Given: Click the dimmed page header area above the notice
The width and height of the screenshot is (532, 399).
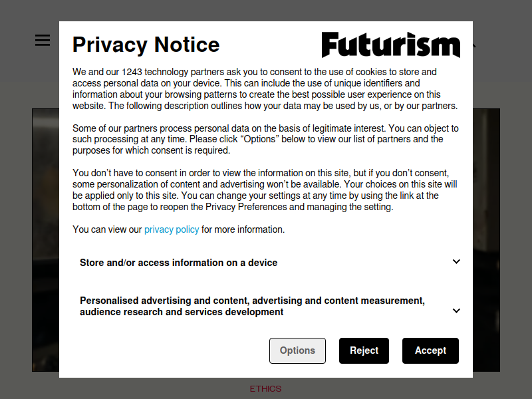Looking at the screenshot, I should pos(266,10).
